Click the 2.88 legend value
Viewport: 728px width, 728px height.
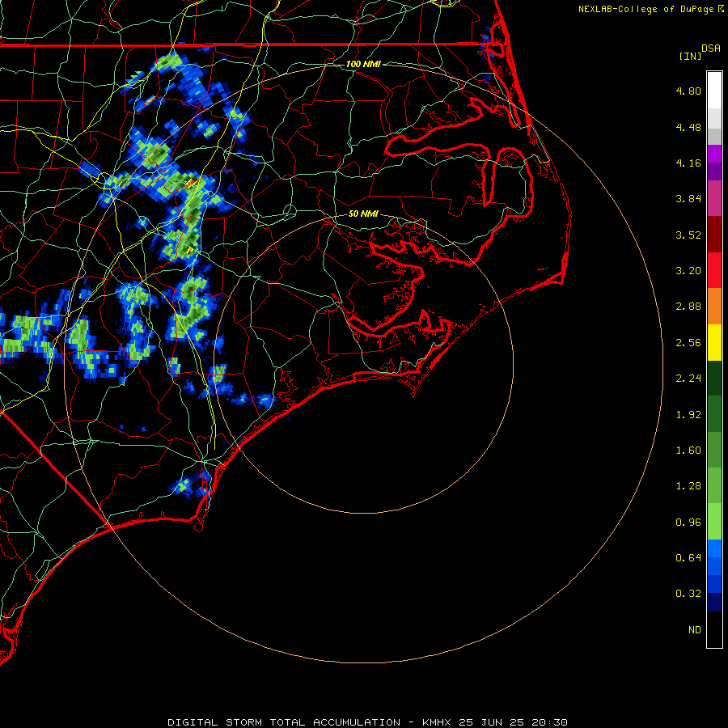tap(688, 307)
